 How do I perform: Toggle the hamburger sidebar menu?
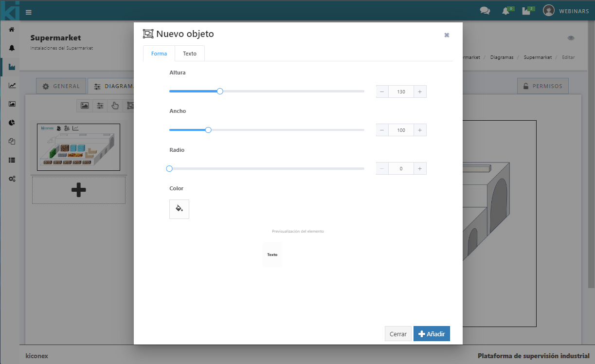29,12
